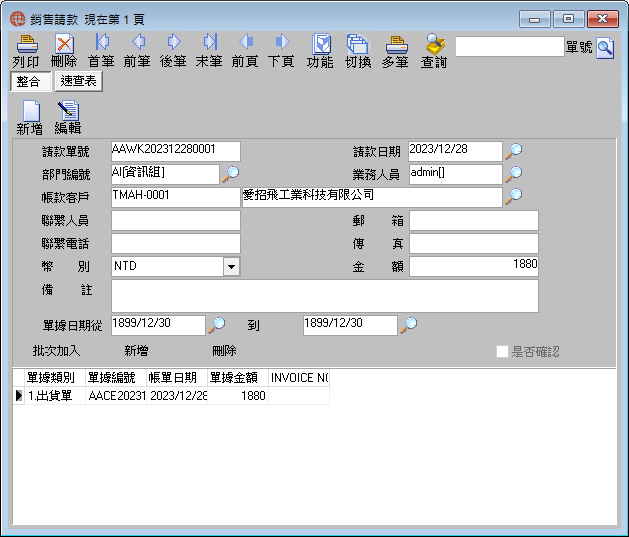The image size is (629, 537).
Task: Open lookup beside 部門編號 field
Action: pyautogui.click(x=231, y=174)
